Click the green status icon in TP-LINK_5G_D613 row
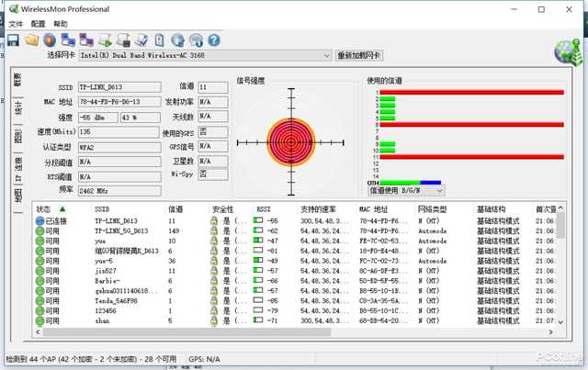The height and width of the screenshot is (370, 588). [x=40, y=231]
